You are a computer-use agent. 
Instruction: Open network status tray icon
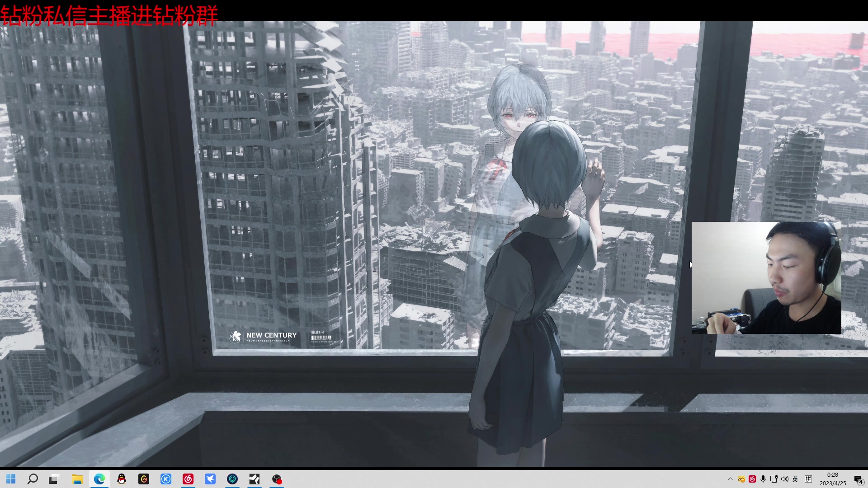coord(774,479)
